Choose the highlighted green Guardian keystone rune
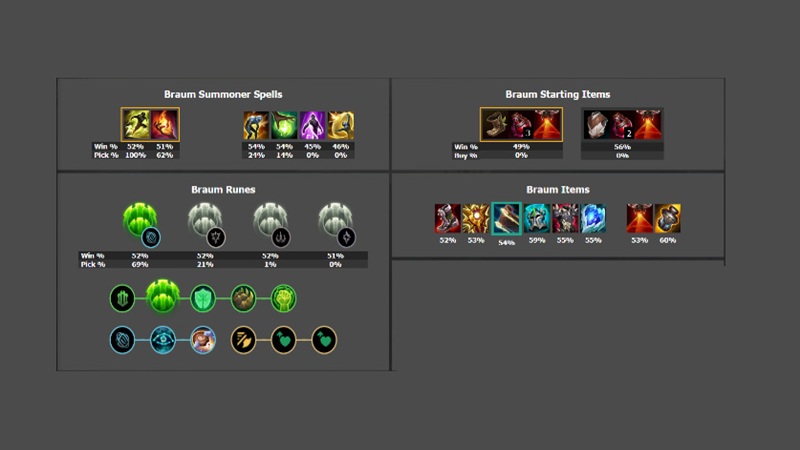 (140, 220)
